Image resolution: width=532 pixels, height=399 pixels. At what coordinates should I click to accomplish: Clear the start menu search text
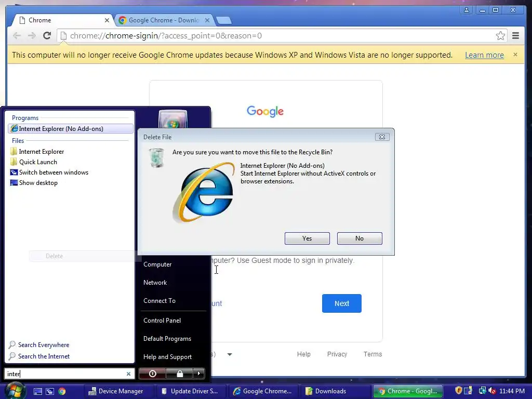(x=129, y=374)
